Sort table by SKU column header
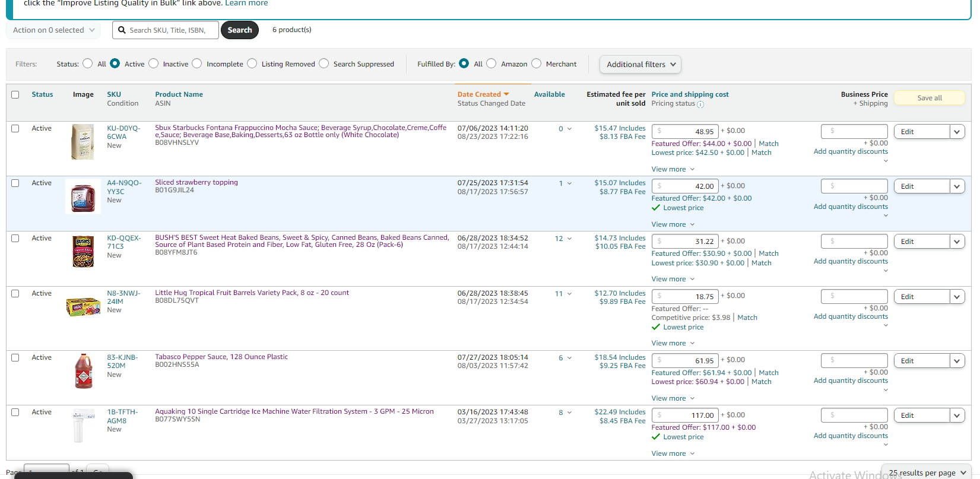Image resolution: width=980 pixels, height=479 pixels. (x=114, y=94)
